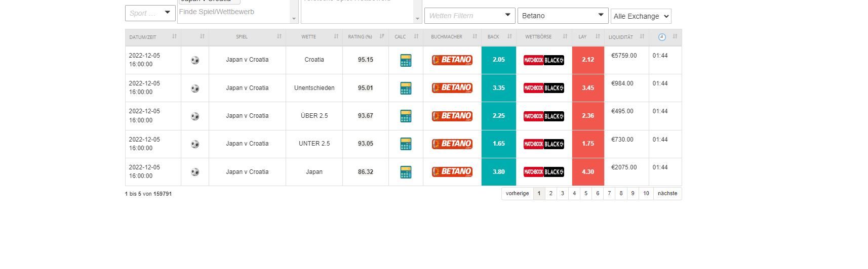The image size is (868, 269).
Task: Click back odds 2.25 for ÜBER 2.5
Action: pyautogui.click(x=499, y=116)
